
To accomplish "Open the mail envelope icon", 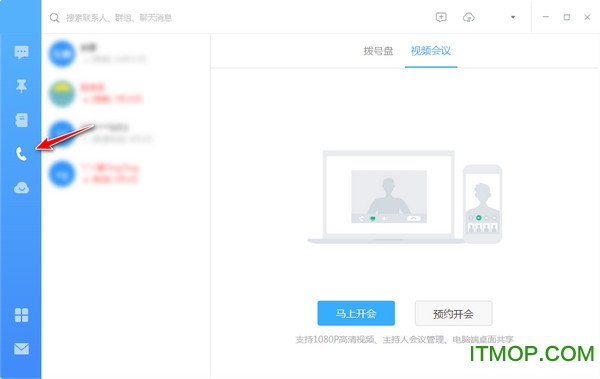I will 21,349.
